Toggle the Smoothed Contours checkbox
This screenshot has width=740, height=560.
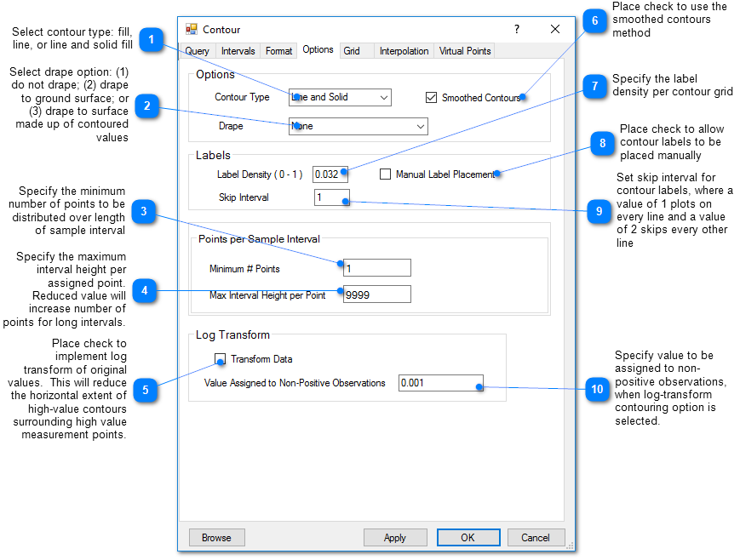tap(431, 98)
